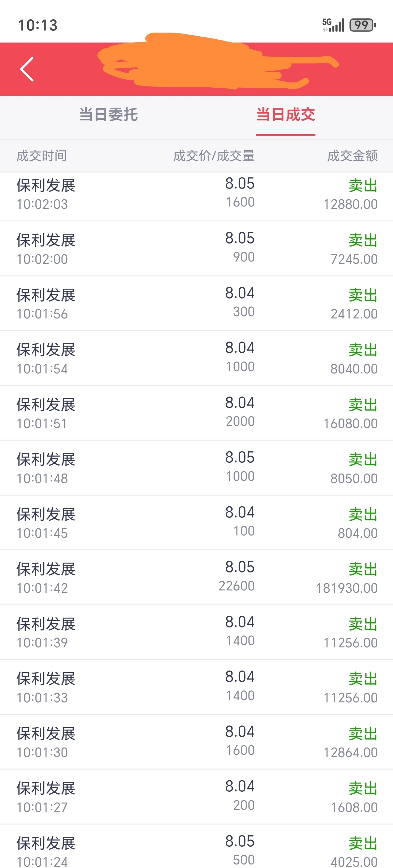Select the trade with amount 16080.00

tap(196, 413)
